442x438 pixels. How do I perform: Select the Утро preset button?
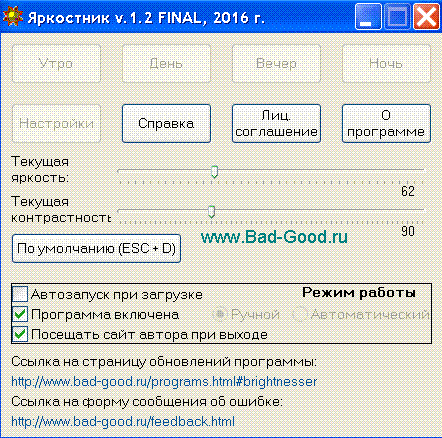click(x=56, y=63)
